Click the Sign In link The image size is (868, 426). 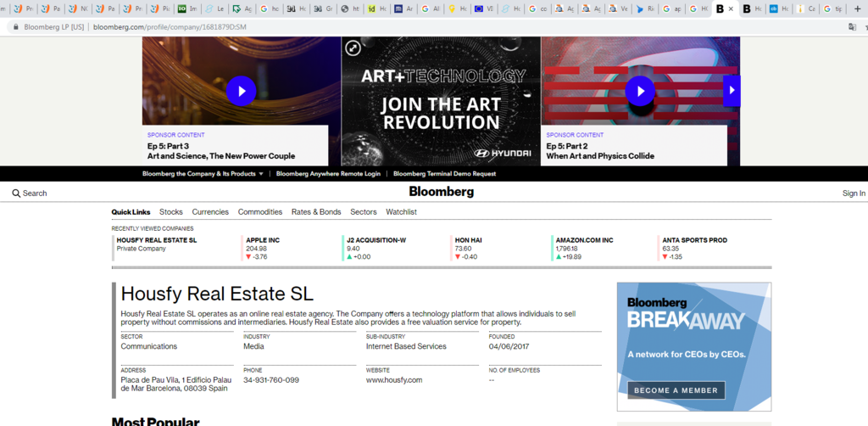pyautogui.click(x=854, y=193)
